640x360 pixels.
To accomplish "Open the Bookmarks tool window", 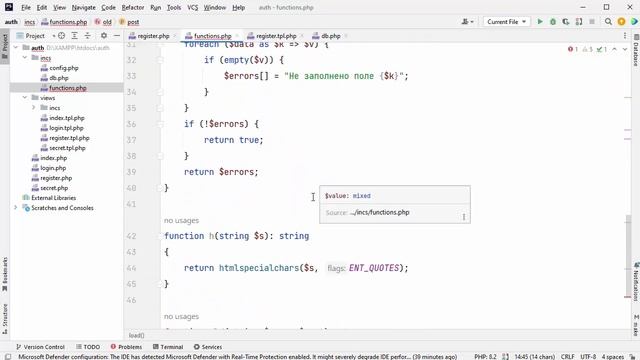I will click(x=5, y=274).
